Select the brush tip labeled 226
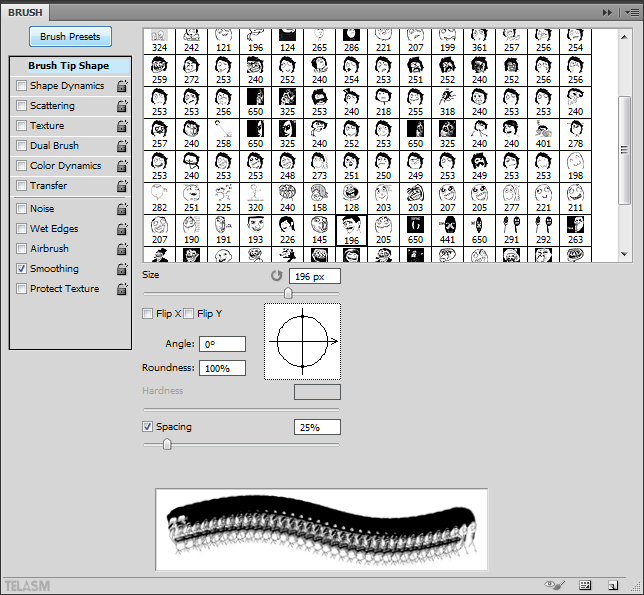This screenshot has height=595, width=644. coord(287,230)
